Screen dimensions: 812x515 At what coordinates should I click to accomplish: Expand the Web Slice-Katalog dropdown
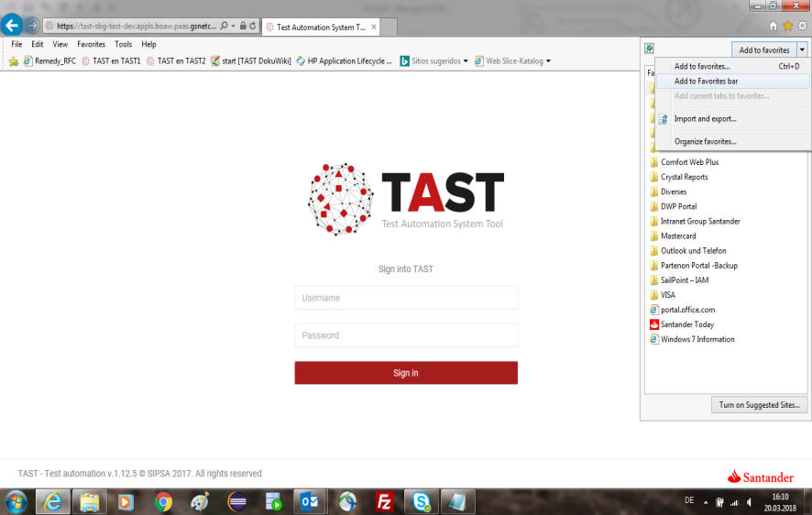548,61
